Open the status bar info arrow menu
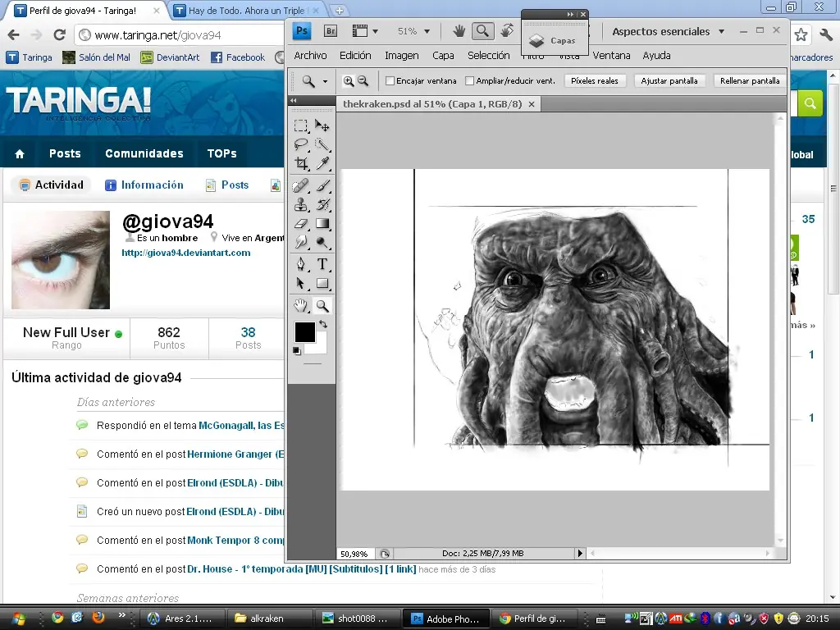The image size is (840, 630). click(580, 554)
